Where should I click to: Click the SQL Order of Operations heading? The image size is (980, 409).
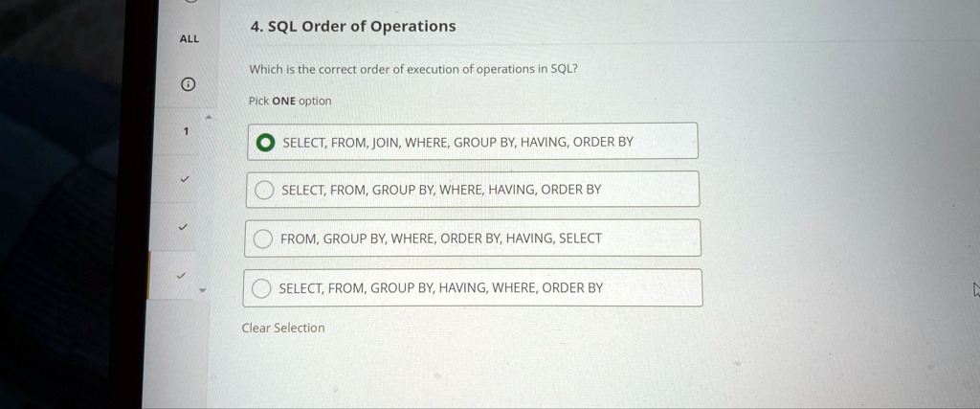[x=353, y=27]
